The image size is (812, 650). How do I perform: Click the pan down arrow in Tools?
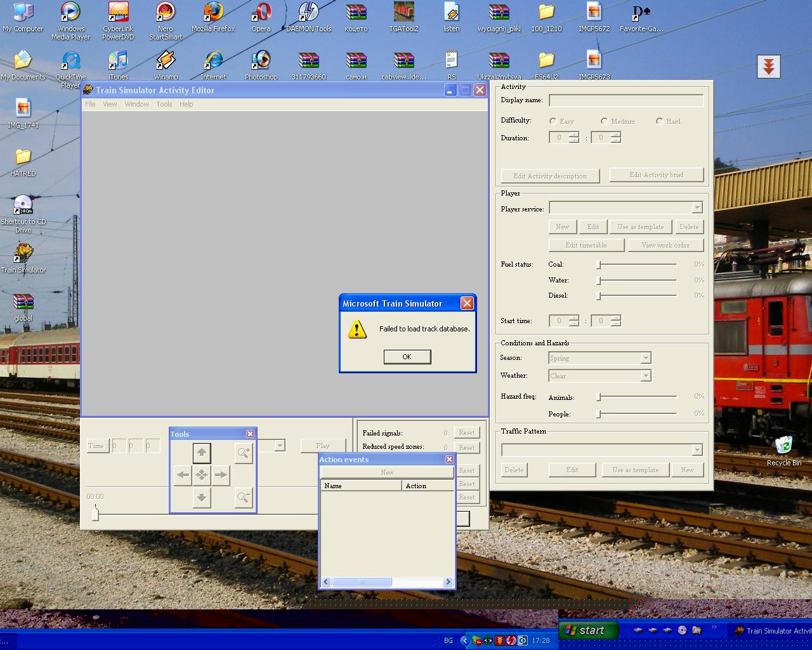point(202,497)
